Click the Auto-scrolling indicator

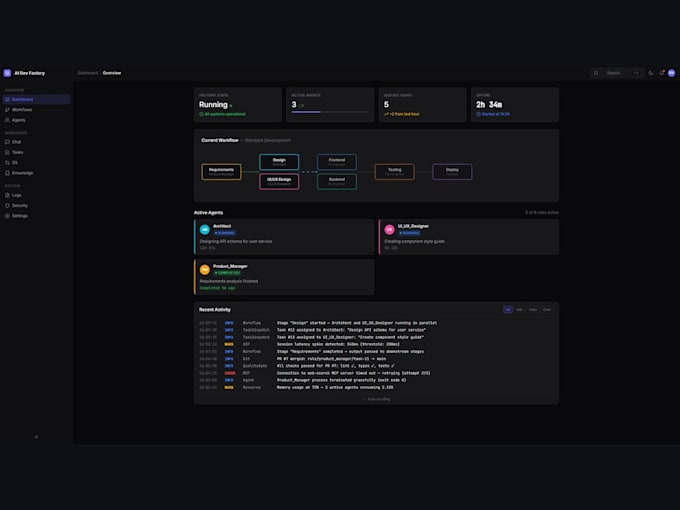pos(376,399)
